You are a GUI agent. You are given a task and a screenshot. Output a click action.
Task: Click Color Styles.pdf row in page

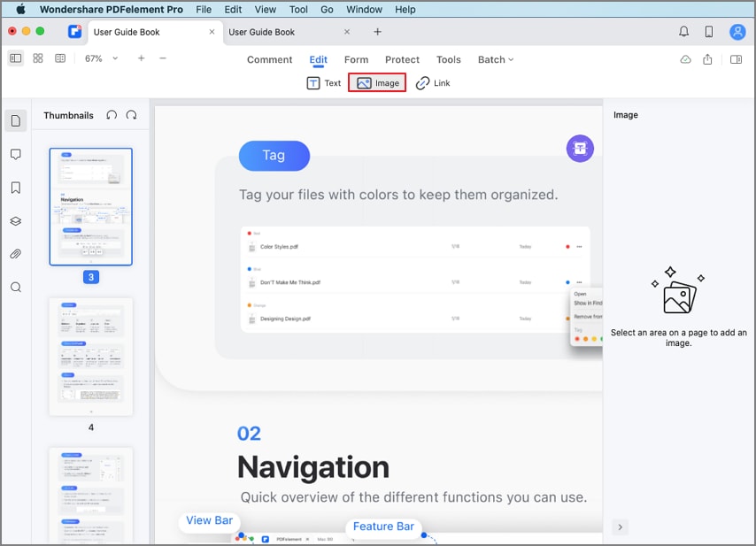click(415, 247)
